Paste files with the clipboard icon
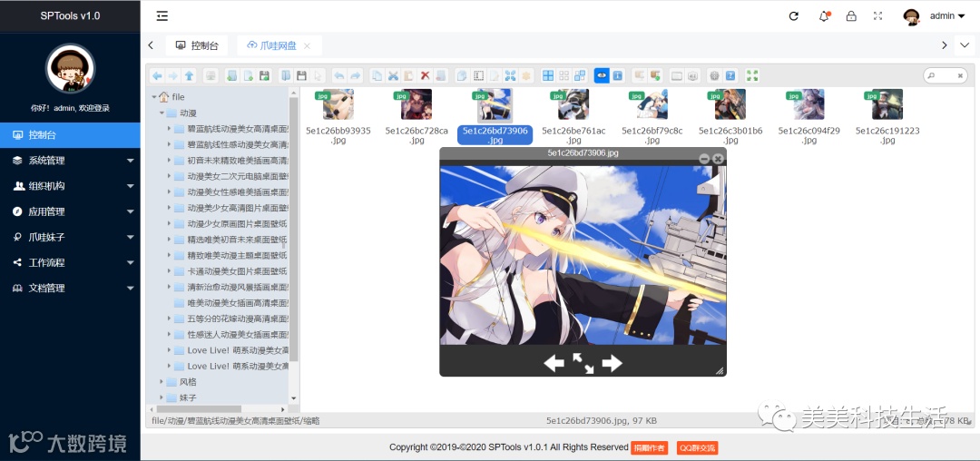The image size is (980, 461). pos(408,75)
